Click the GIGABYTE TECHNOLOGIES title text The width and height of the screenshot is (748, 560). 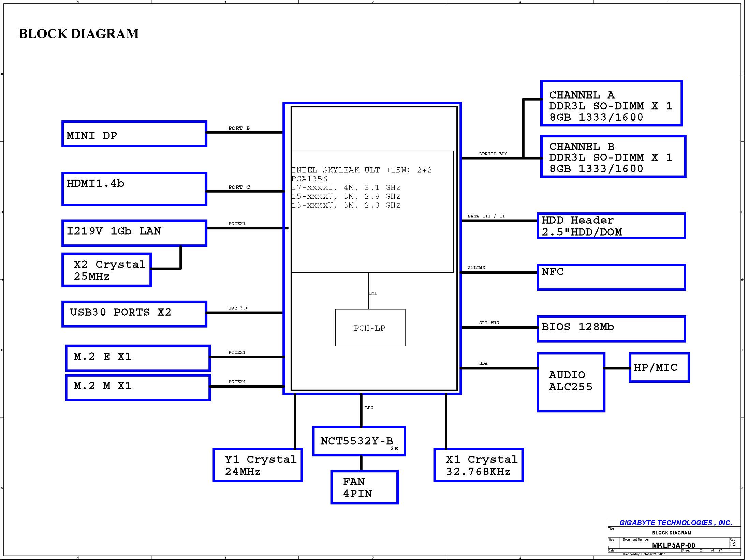(675, 523)
